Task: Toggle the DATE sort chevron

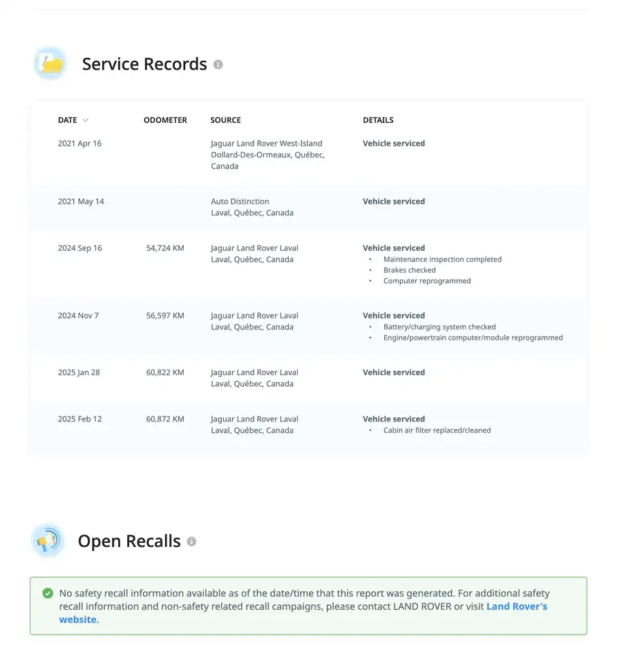Action: point(86,120)
